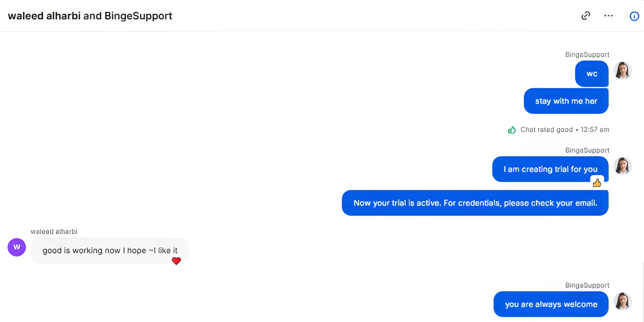Click the vertical scrollbar on the right edge
This screenshot has width=644, height=322.
point(643,292)
